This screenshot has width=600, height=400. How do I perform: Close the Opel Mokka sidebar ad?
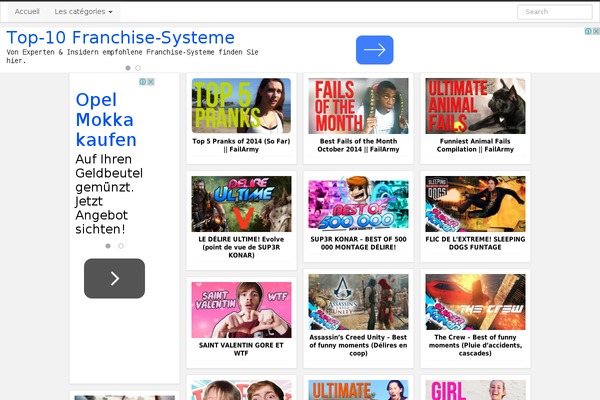pos(151,82)
